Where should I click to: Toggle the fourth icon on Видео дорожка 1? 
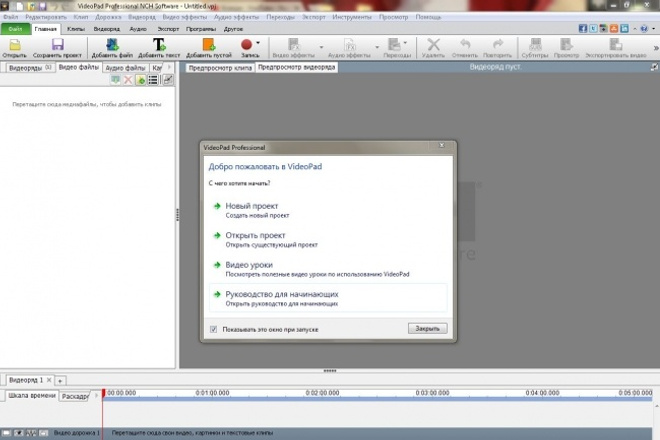click(43, 433)
